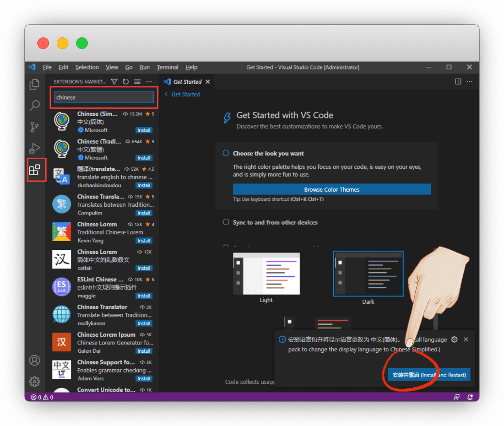Open the Manage gear icon in activity bar

[34, 381]
